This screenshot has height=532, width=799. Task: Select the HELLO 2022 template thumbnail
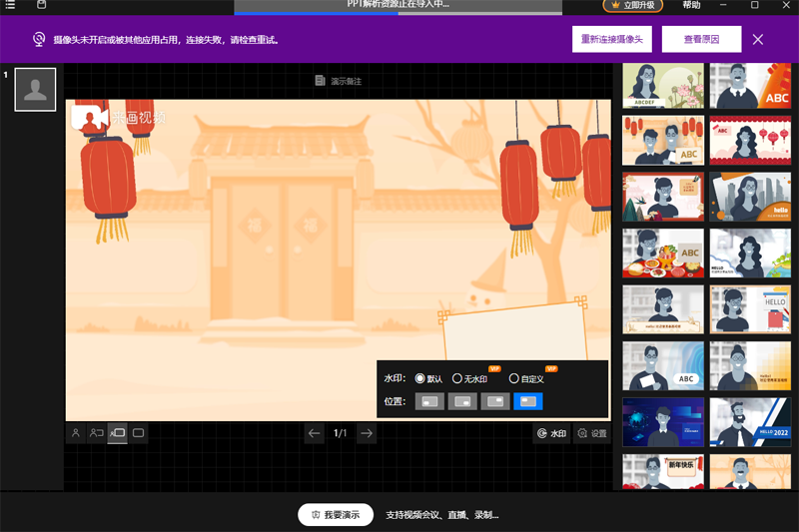click(x=750, y=422)
